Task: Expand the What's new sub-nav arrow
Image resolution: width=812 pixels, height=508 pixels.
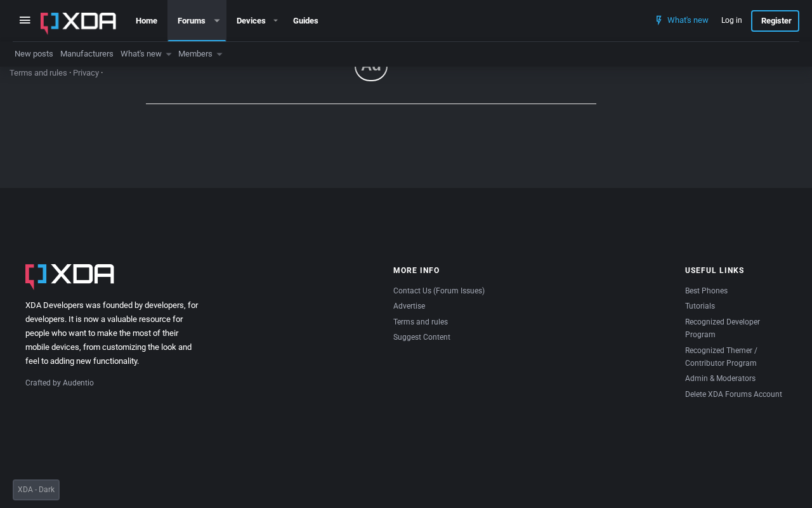Action: click(x=169, y=55)
